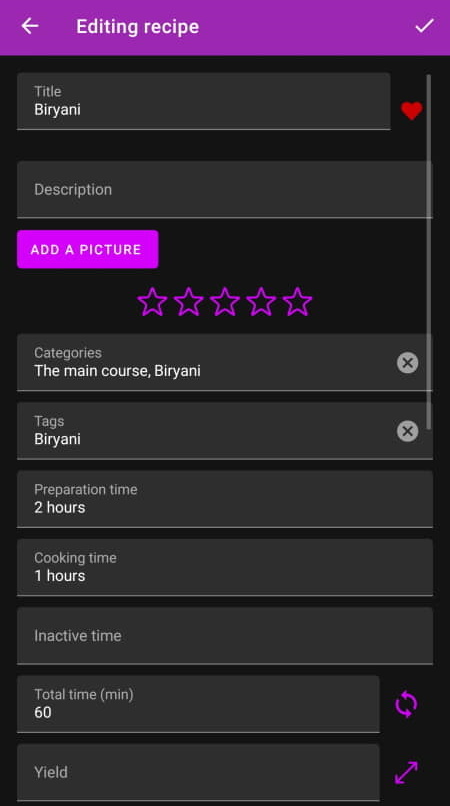Clear the Tags field
Viewport: 450px width, 806px height.
click(x=407, y=431)
